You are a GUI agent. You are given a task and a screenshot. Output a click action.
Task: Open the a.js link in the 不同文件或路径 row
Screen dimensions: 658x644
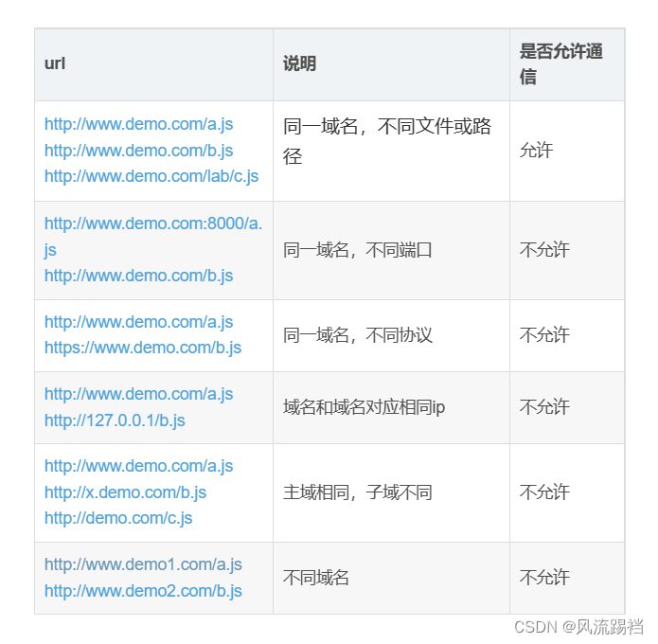pyautogui.click(x=138, y=125)
